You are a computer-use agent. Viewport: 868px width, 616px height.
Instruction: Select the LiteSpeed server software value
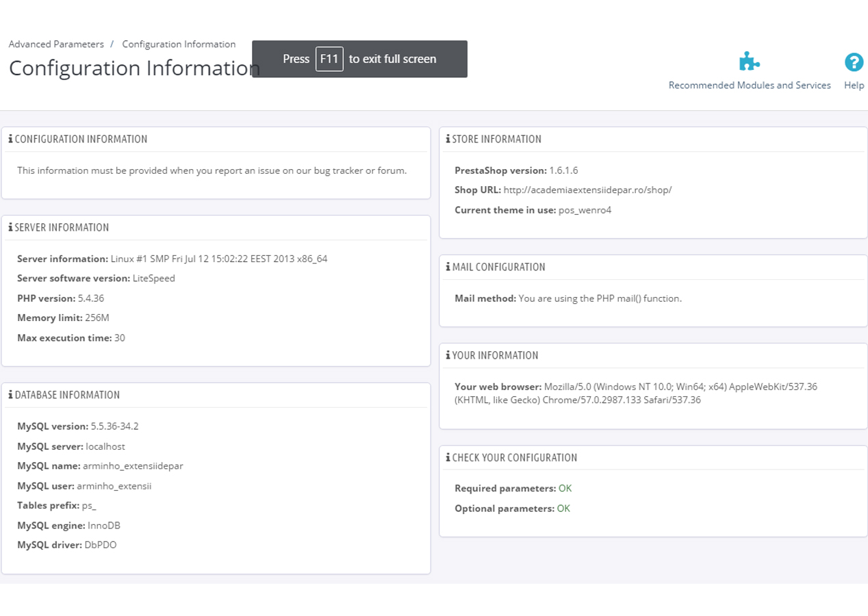click(154, 279)
